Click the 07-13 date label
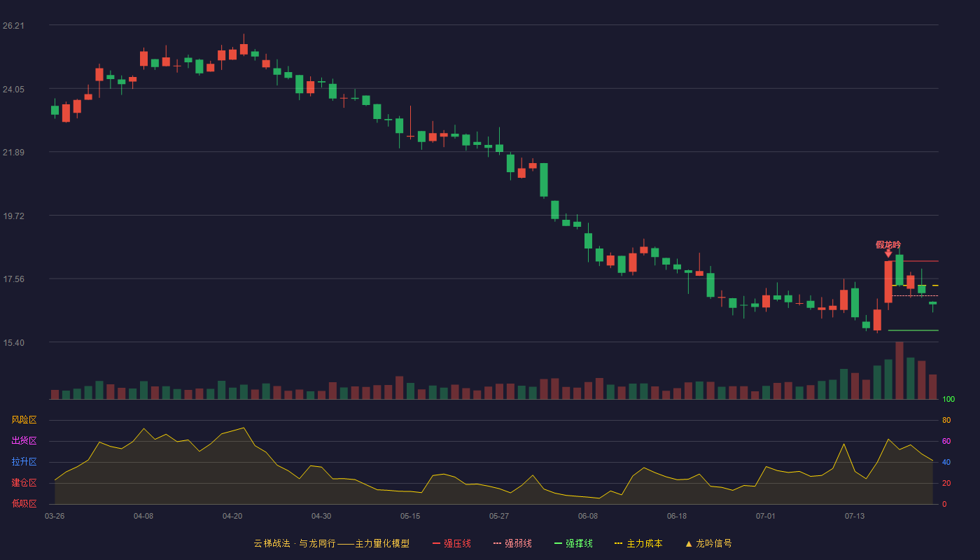980x560 pixels. (x=855, y=516)
